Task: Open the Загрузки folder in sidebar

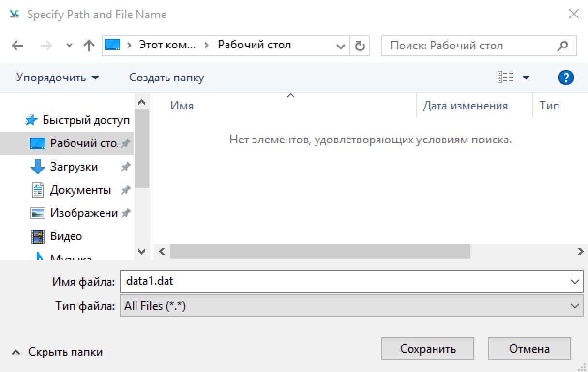Action: (74, 167)
